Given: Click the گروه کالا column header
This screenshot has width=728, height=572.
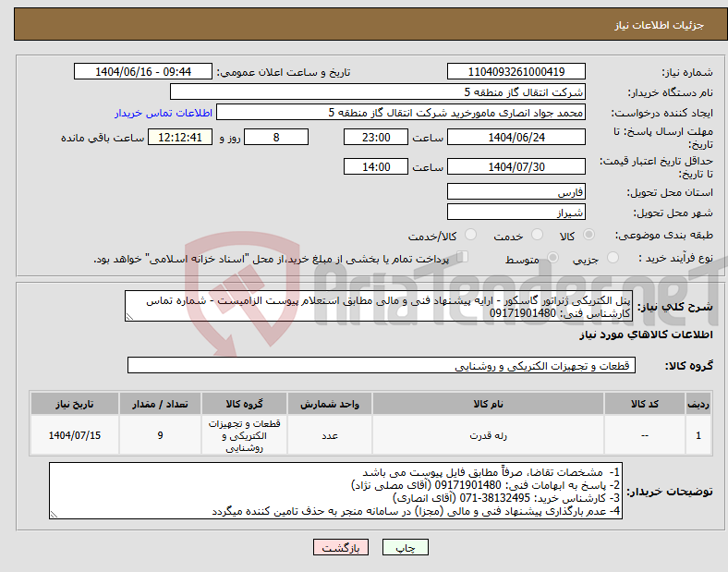Looking at the screenshot, I should pyautogui.click(x=244, y=404).
